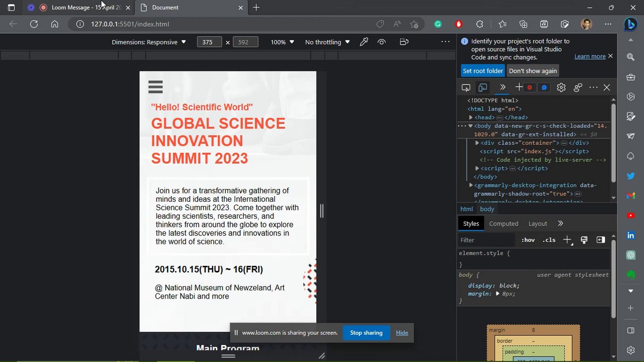Open the Favorites list icon

point(502,24)
